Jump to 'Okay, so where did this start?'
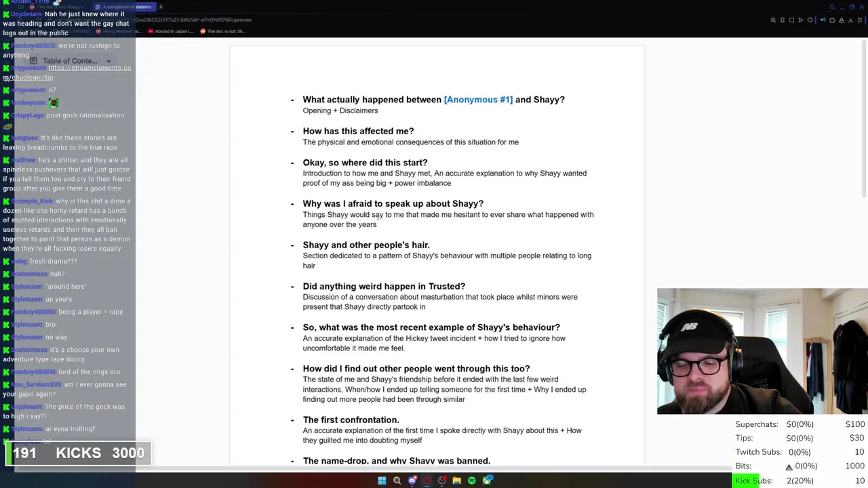The height and width of the screenshot is (488, 868). (x=365, y=163)
